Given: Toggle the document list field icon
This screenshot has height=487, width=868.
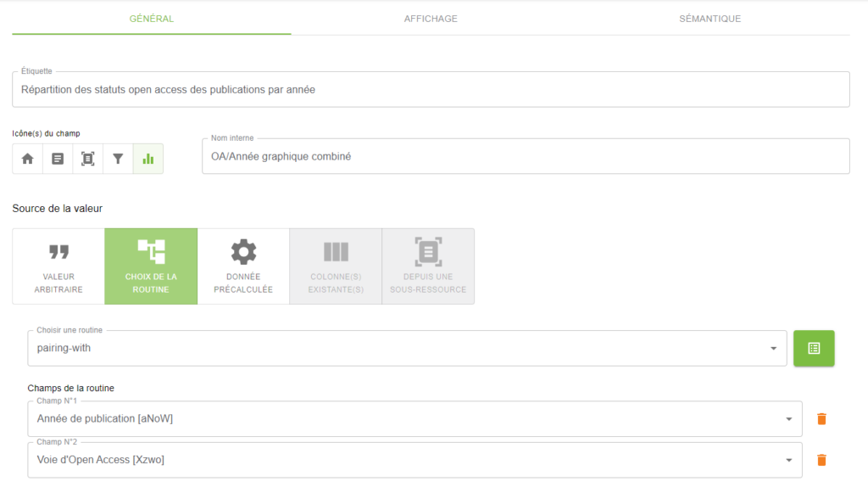Looking at the screenshot, I should tap(58, 159).
